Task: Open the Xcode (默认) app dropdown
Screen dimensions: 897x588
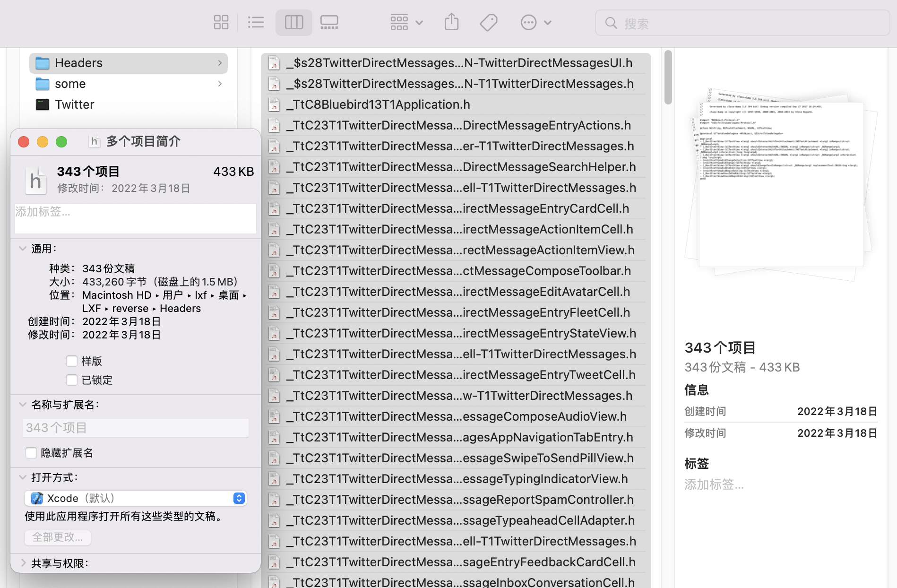Action: click(136, 498)
